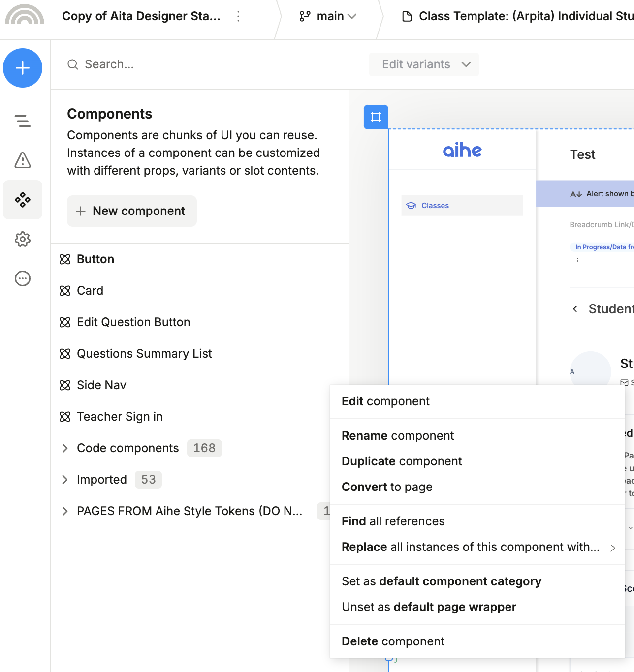Click the blue frame icon on canvas

(376, 117)
